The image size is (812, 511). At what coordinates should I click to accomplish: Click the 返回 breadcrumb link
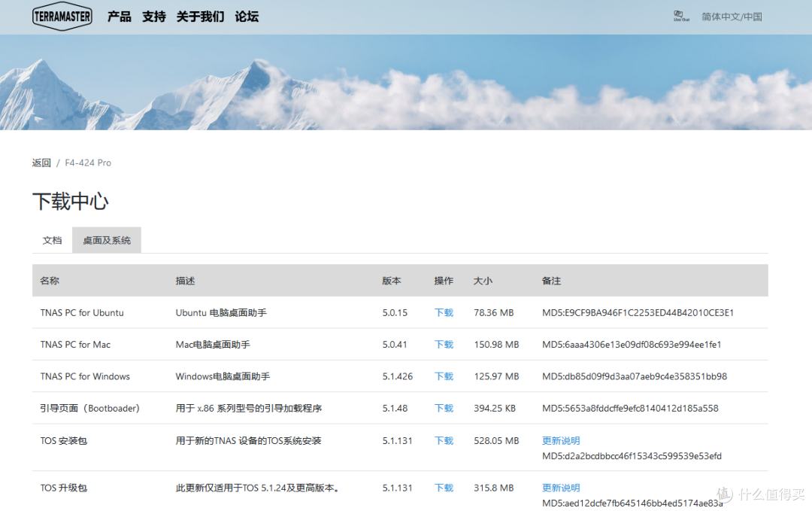pyautogui.click(x=41, y=163)
